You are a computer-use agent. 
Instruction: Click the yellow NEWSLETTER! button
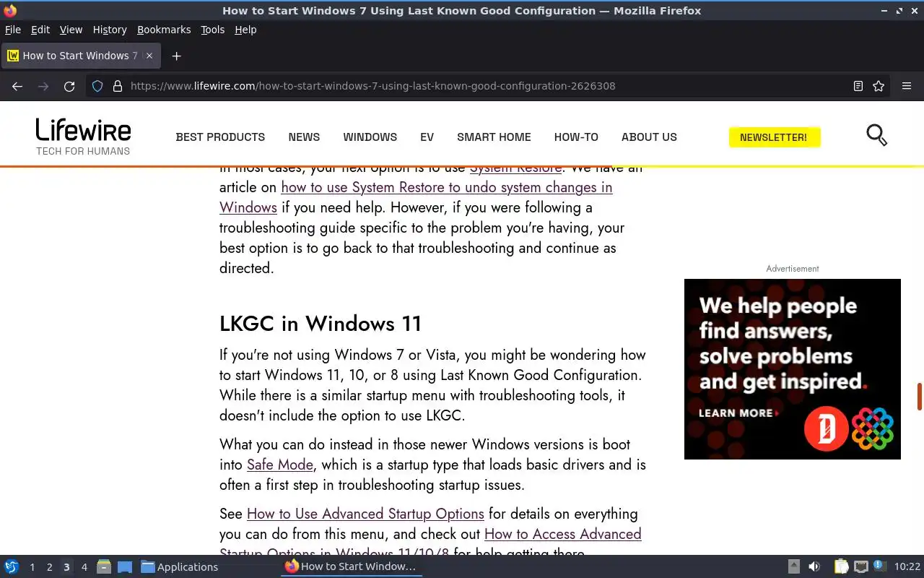[775, 137]
